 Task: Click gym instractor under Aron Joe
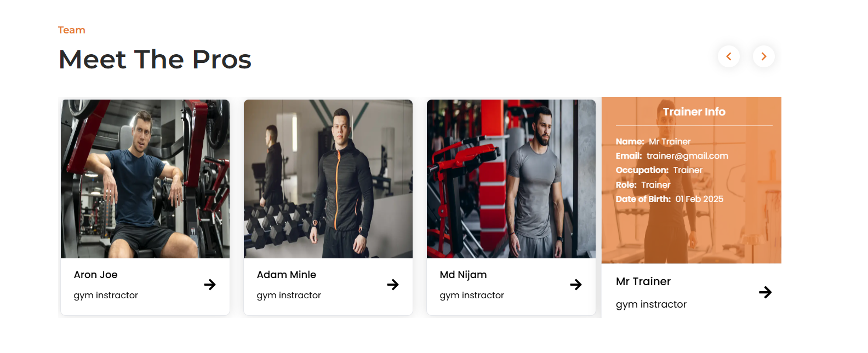coord(106,296)
